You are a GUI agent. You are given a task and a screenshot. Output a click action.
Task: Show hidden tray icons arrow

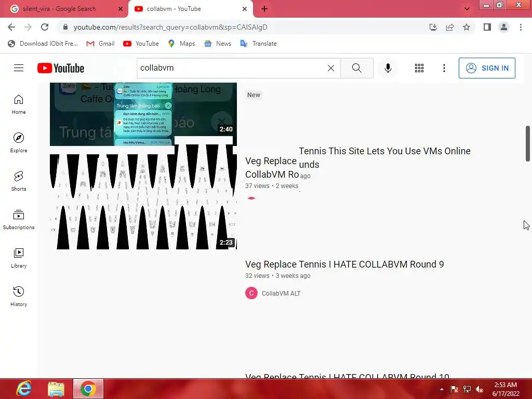point(442,389)
